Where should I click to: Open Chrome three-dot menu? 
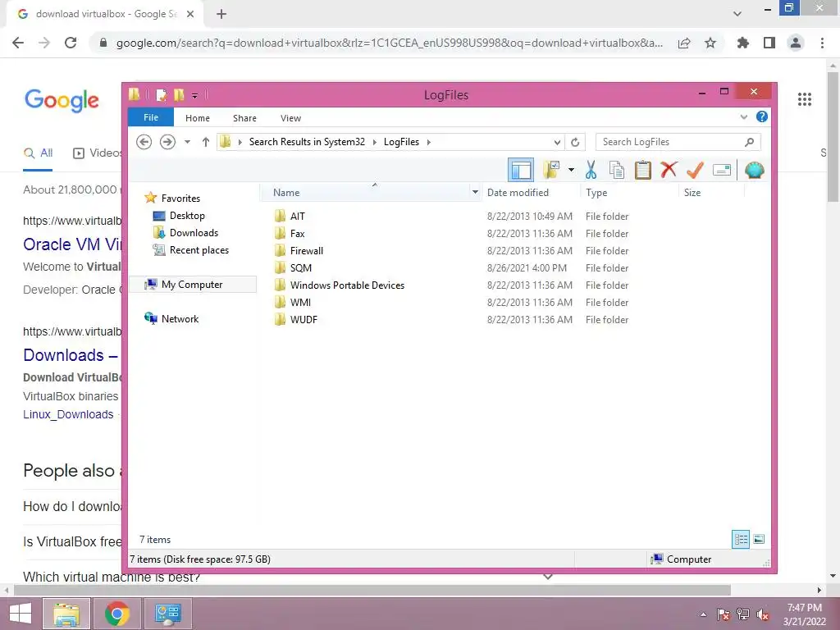(x=822, y=43)
